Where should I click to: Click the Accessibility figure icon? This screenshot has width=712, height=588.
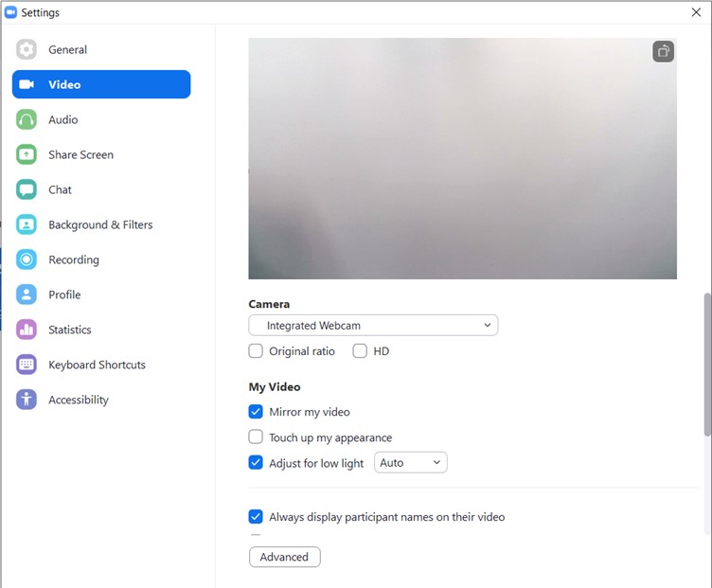27,400
